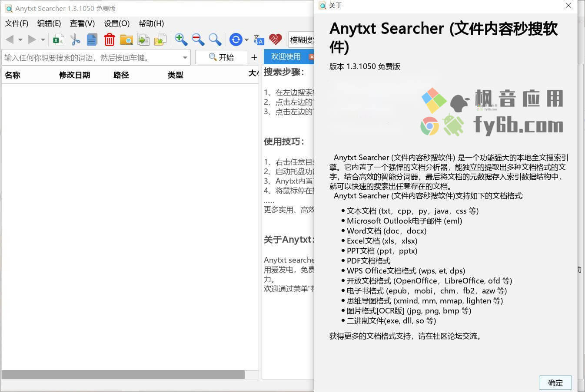
Task: Click the 使用技巧 heading in welcome tab
Action: (x=284, y=142)
